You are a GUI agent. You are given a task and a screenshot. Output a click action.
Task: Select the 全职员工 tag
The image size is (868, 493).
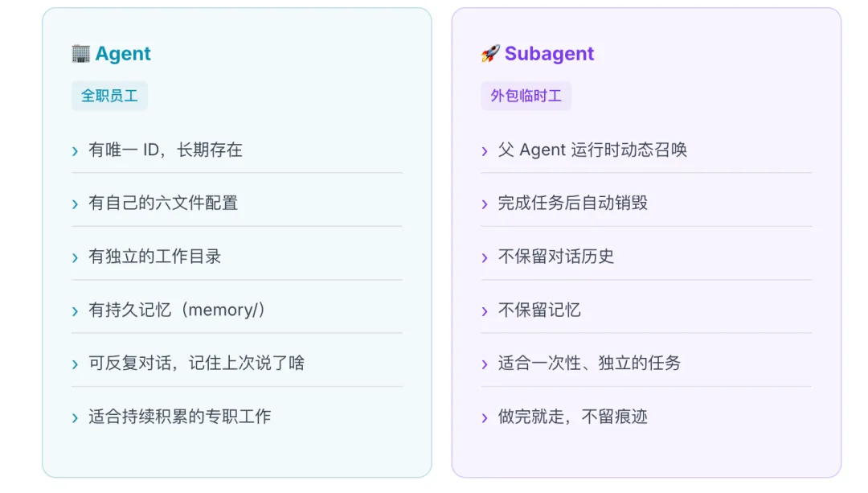pyautogui.click(x=109, y=96)
